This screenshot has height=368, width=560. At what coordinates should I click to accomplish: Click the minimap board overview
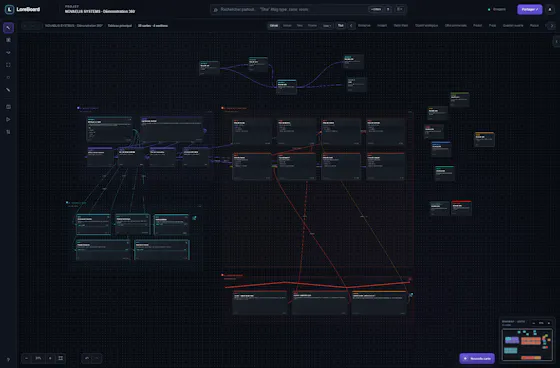[x=527, y=344]
